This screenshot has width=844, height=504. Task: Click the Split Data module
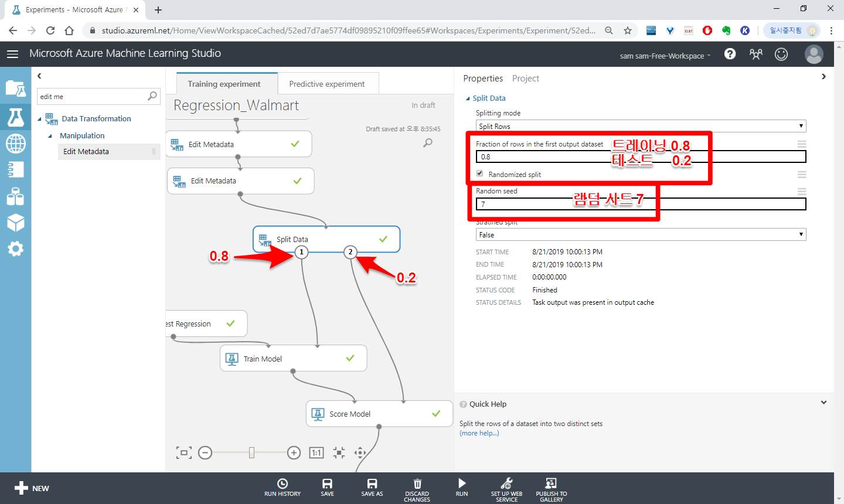pos(326,239)
